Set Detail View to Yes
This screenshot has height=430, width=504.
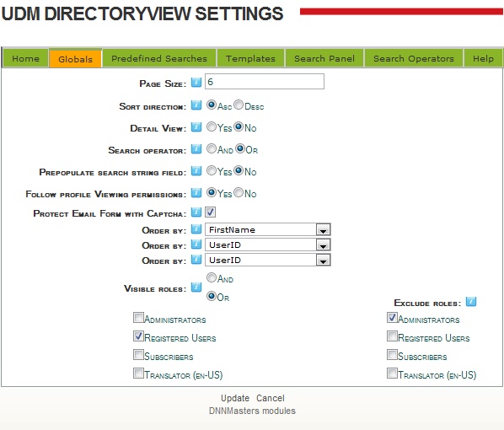coord(212,126)
